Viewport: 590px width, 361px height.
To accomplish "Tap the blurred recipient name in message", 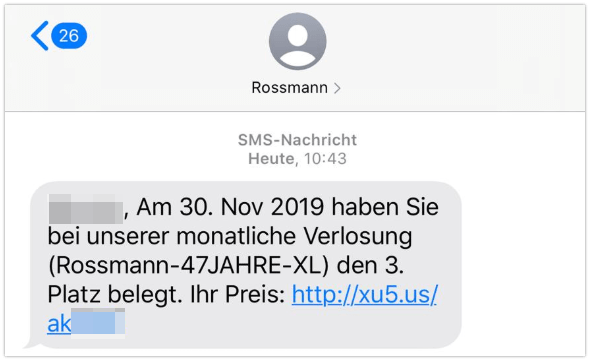I will (86, 209).
